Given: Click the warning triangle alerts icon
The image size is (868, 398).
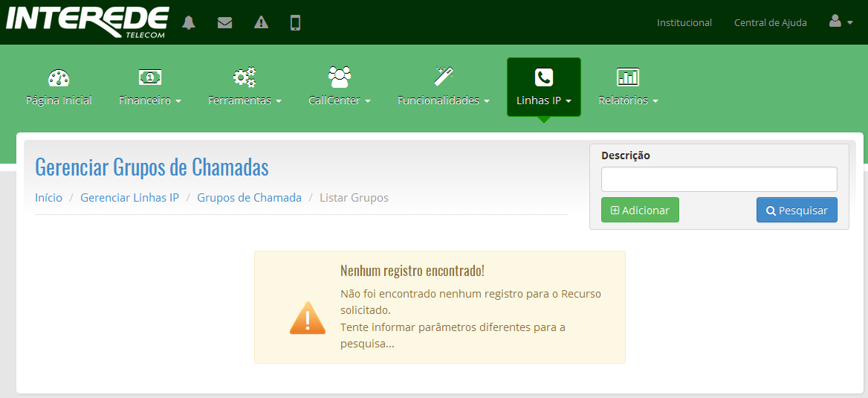Looking at the screenshot, I should tap(261, 22).
